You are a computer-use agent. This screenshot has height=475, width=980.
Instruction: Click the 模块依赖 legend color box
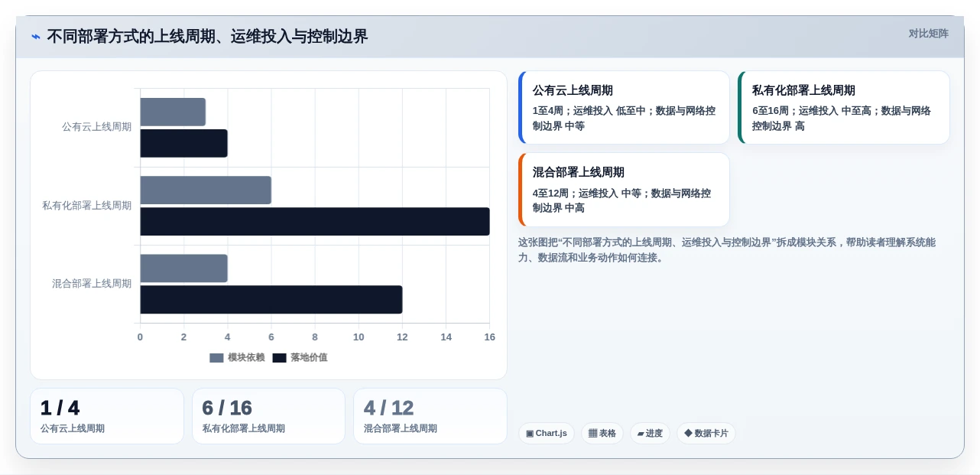click(217, 358)
